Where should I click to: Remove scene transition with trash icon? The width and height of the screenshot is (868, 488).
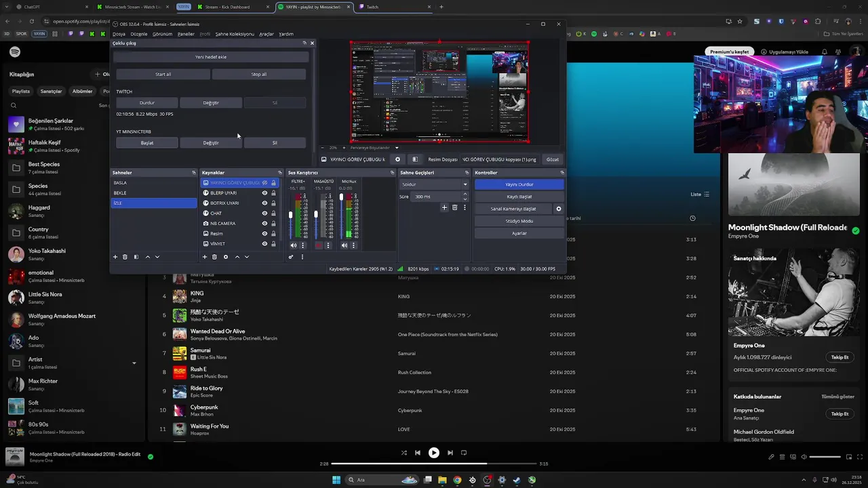[x=454, y=207]
